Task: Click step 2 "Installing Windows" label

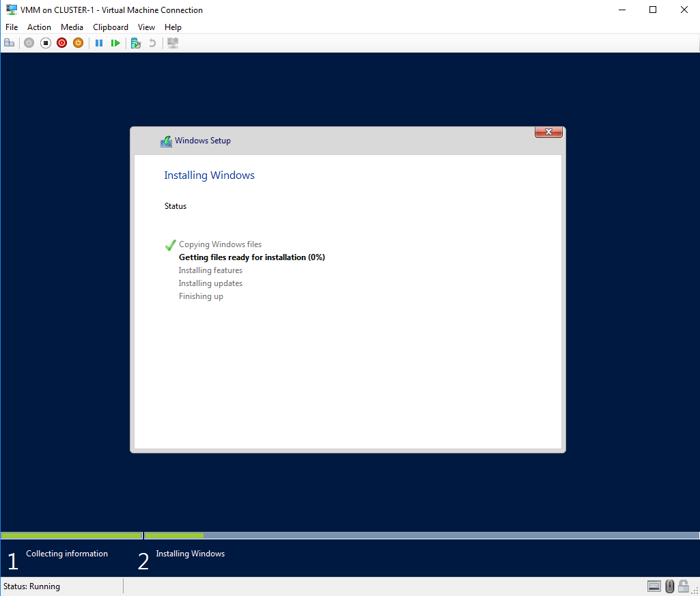Action: coord(190,554)
